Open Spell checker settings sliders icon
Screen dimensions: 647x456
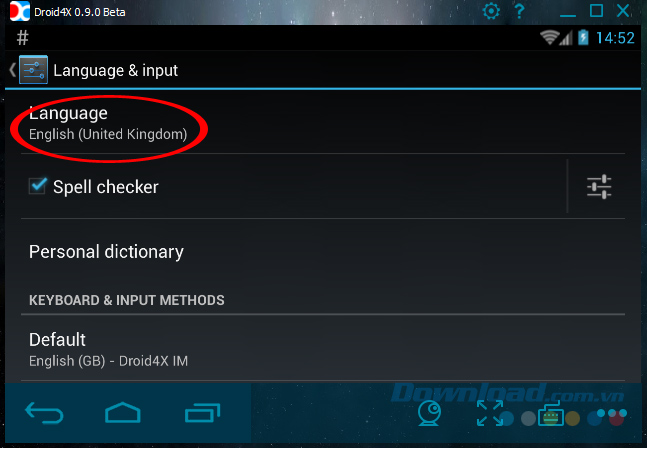coord(599,187)
